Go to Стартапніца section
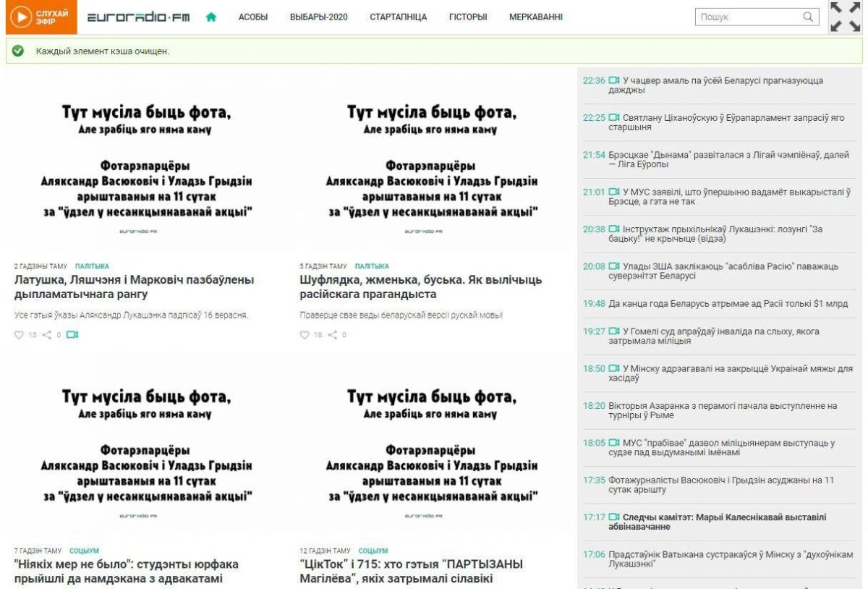The image size is (868, 589). (398, 17)
